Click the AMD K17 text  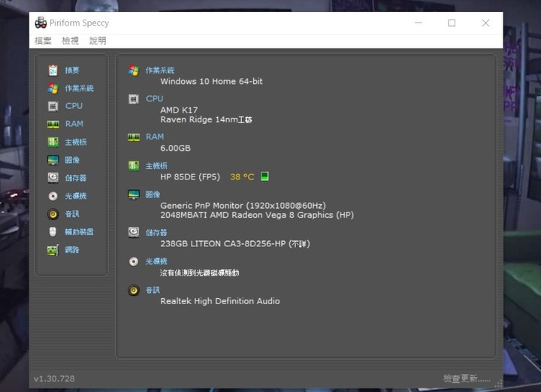[179, 110]
